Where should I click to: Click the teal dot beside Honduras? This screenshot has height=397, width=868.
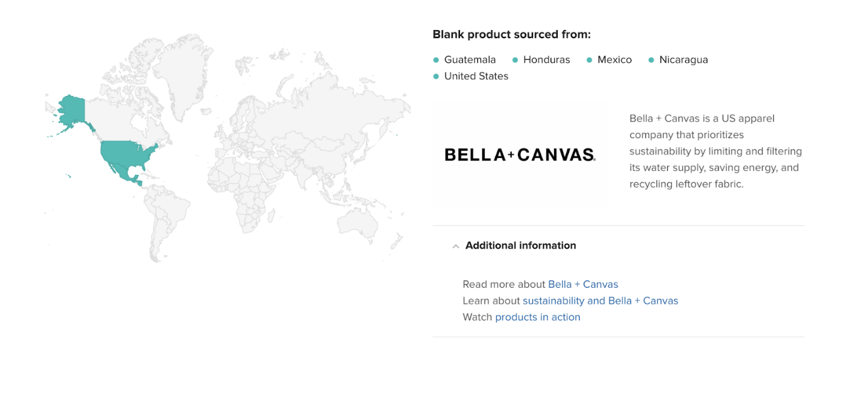[x=515, y=60]
